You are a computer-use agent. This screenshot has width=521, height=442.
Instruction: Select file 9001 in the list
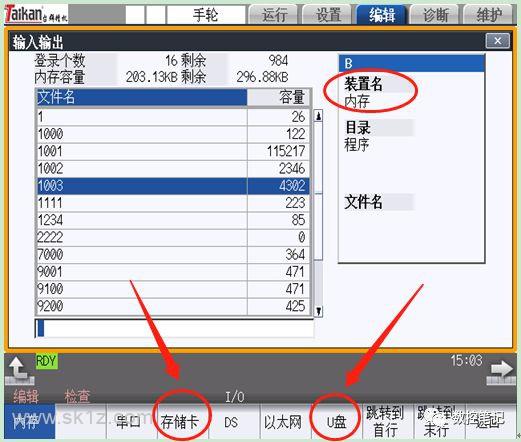pos(173,272)
